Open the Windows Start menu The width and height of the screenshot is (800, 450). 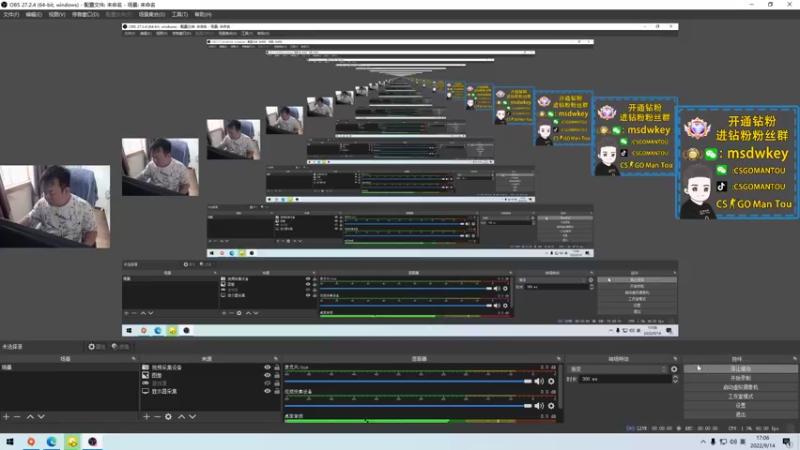click(10, 442)
